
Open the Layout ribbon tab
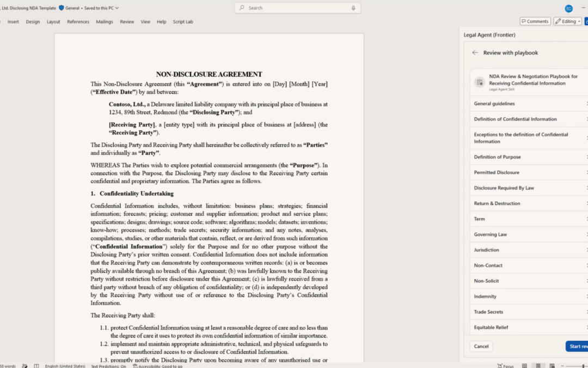point(53,22)
